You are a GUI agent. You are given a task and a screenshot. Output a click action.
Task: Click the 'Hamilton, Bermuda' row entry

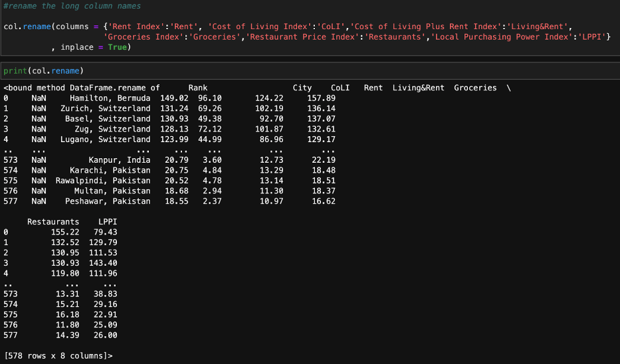click(x=110, y=98)
